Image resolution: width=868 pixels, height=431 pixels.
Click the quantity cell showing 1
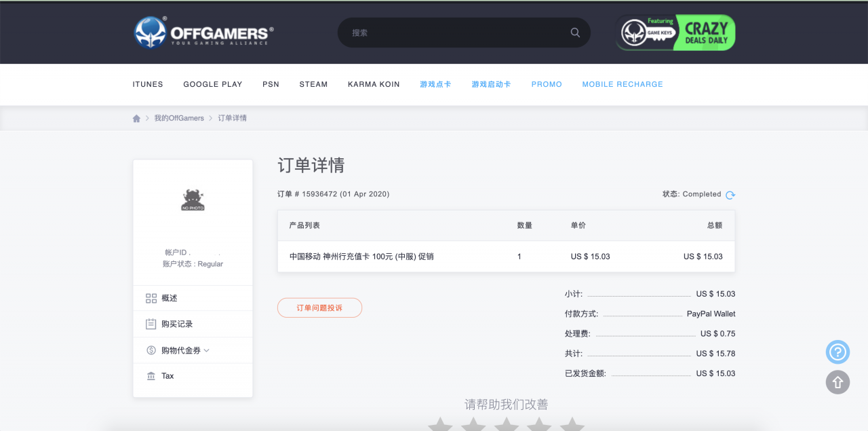(x=519, y=257)
